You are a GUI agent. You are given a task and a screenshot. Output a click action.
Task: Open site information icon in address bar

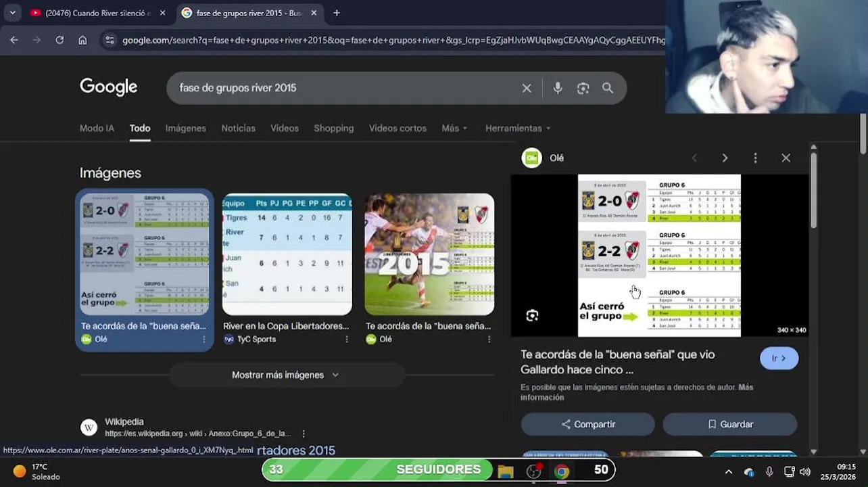point(110,40)
